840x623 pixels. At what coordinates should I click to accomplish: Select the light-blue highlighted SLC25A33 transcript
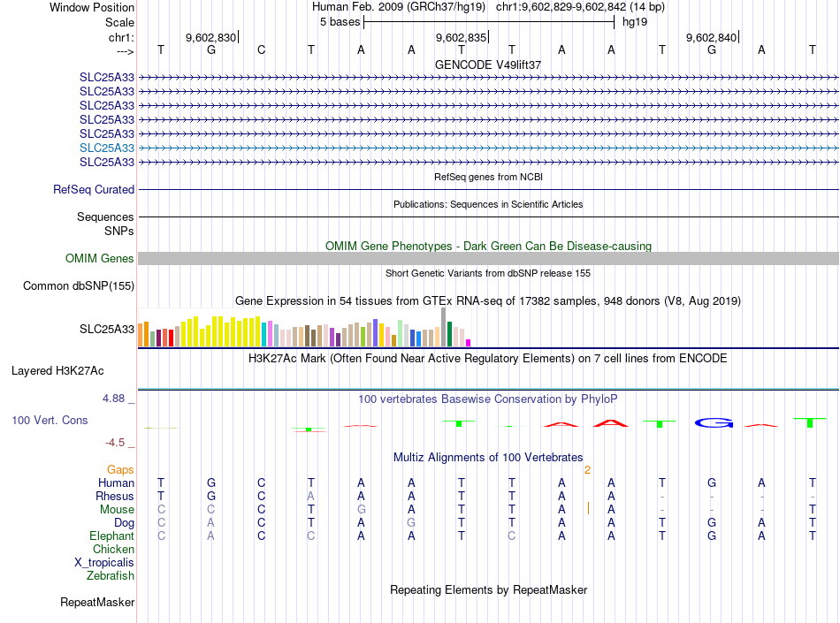click(107, 148)
